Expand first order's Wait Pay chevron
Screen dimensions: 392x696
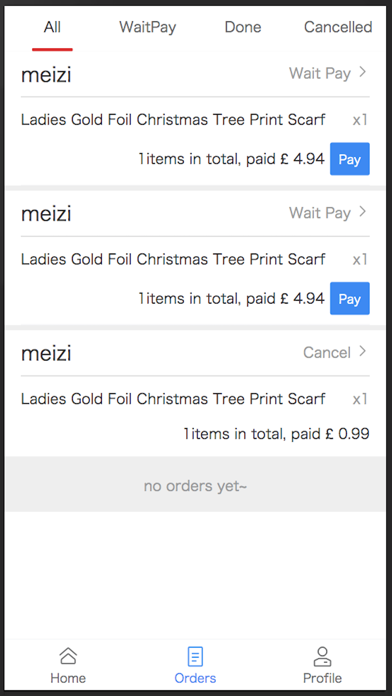(x=363, y=72)
